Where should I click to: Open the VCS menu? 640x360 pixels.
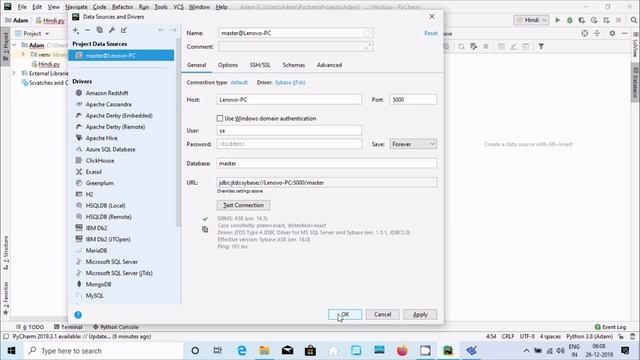[178, 7]
